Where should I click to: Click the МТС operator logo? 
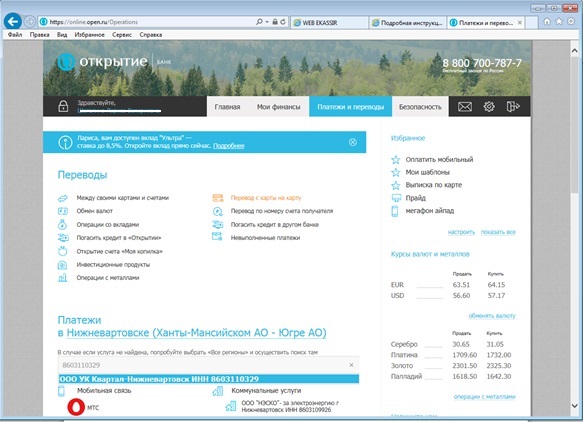click(76, 407)
